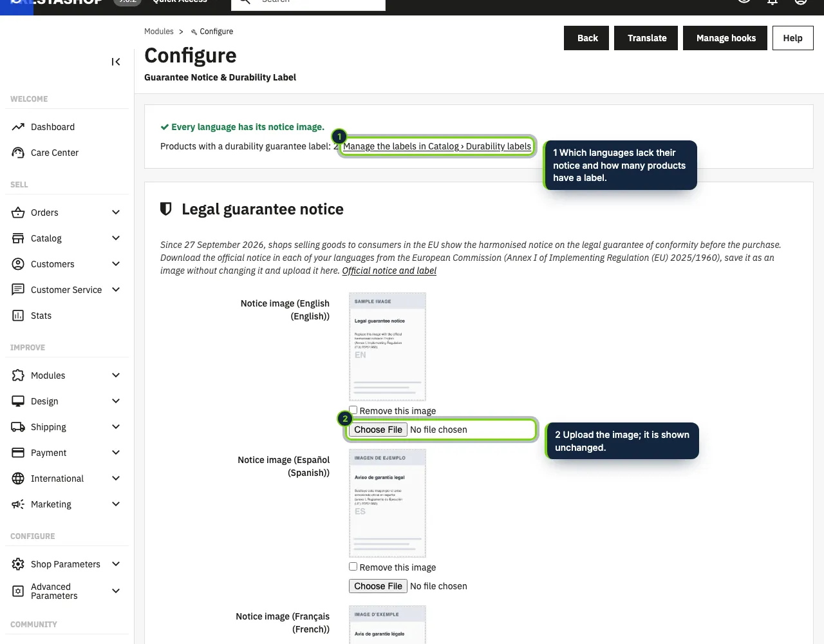Expand the Orders submenu chevron

[x=116, y=213]
